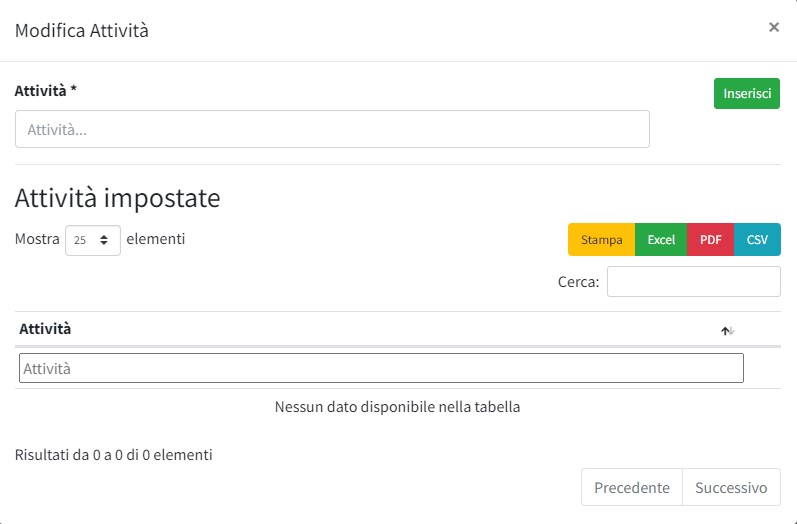Viewport: 797px width, 524px height.
Task: Click the 'Risultati da 0 a 0' info text
Action: [114, 455]
